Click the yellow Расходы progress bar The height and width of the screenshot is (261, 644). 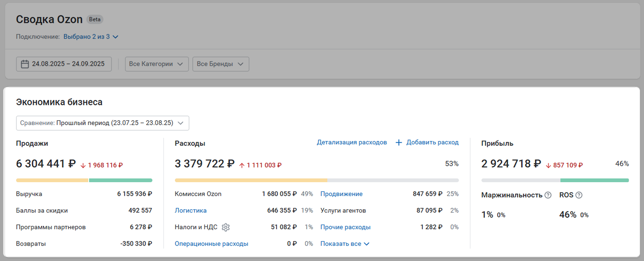(251, 180)
